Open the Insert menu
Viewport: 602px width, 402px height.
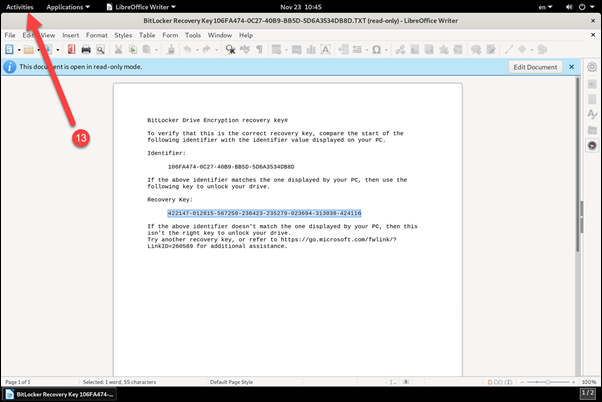71,35
